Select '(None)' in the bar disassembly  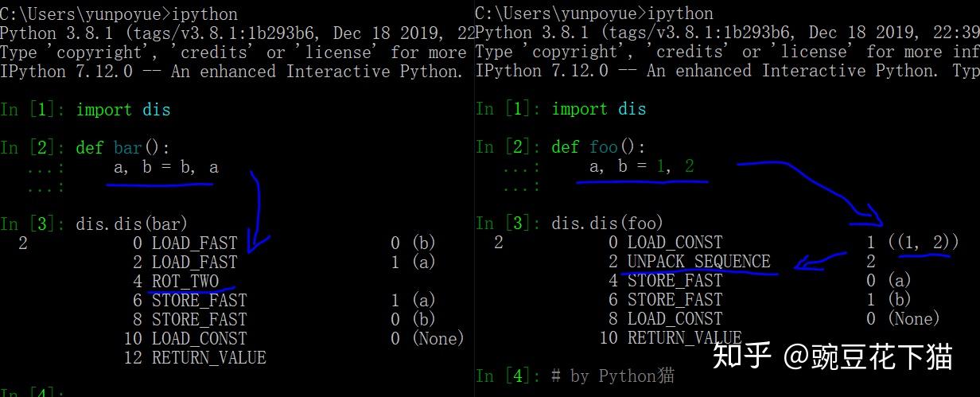tap(438, 339)
